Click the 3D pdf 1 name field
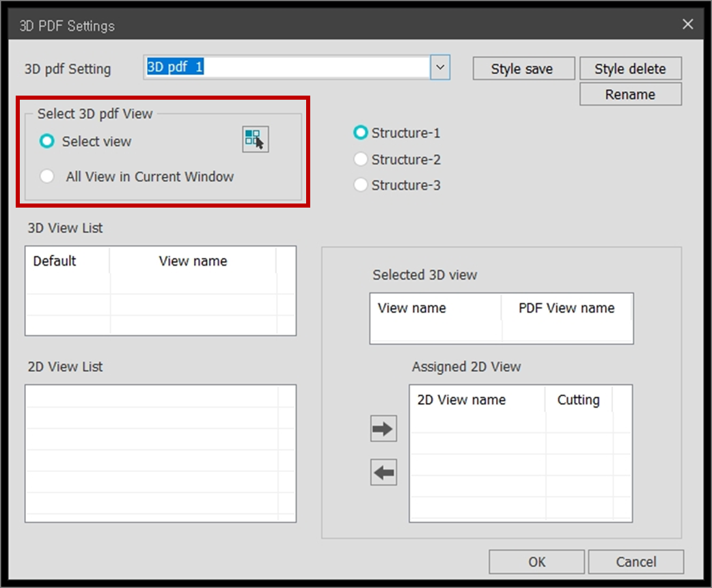Screen dimensions: 712x588 [287, 67]
